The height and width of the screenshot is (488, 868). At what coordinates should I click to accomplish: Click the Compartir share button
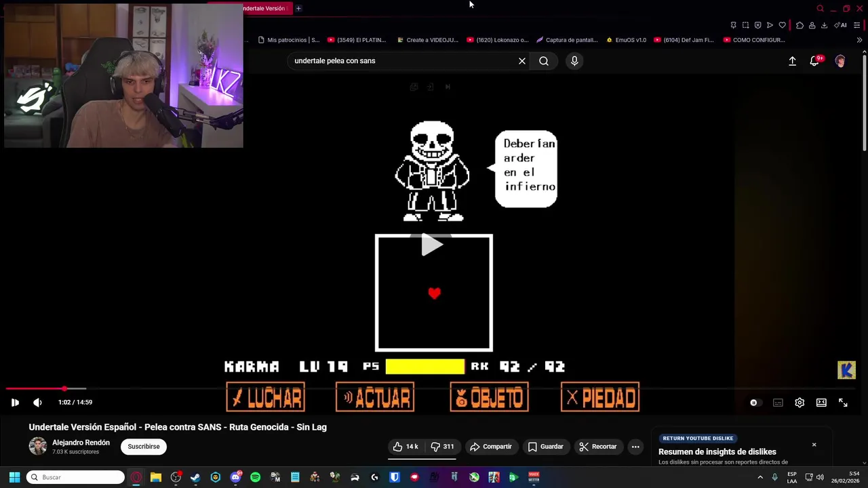pos(491,447)
